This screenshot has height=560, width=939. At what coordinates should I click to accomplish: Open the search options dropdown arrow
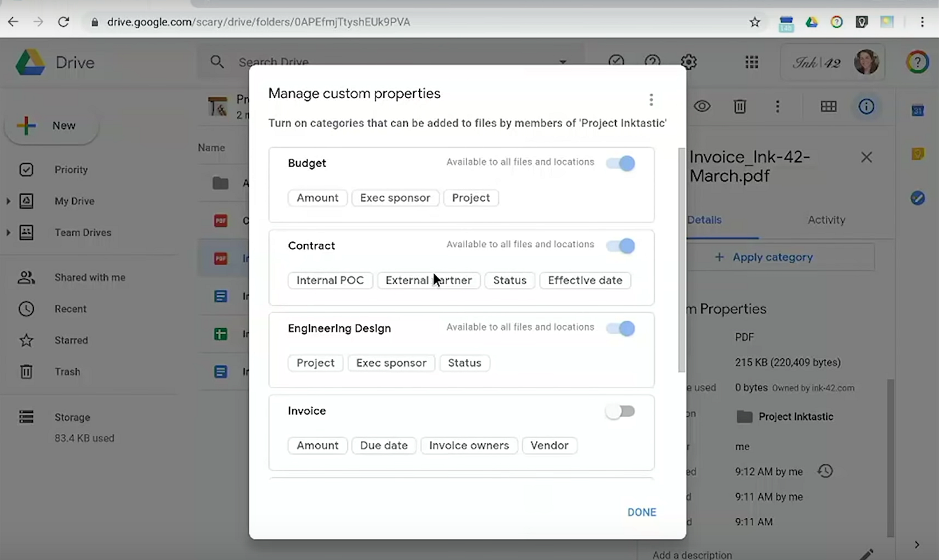tap(563, 62)
